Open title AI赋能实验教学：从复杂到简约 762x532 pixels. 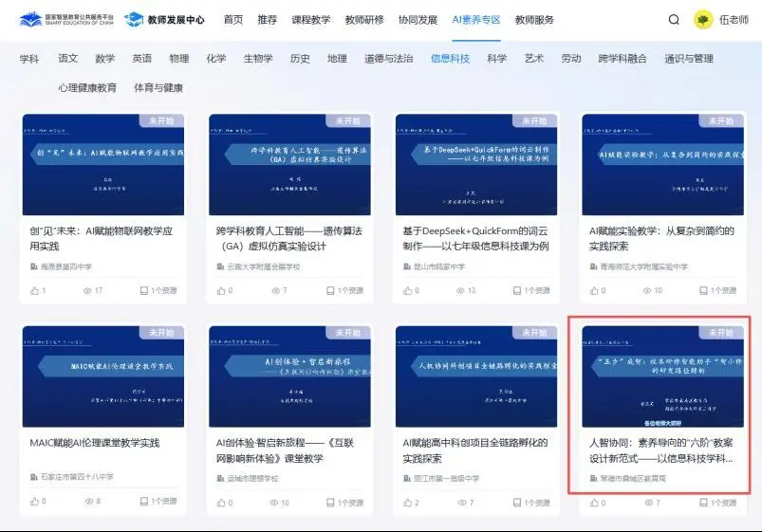coord(662,239)
